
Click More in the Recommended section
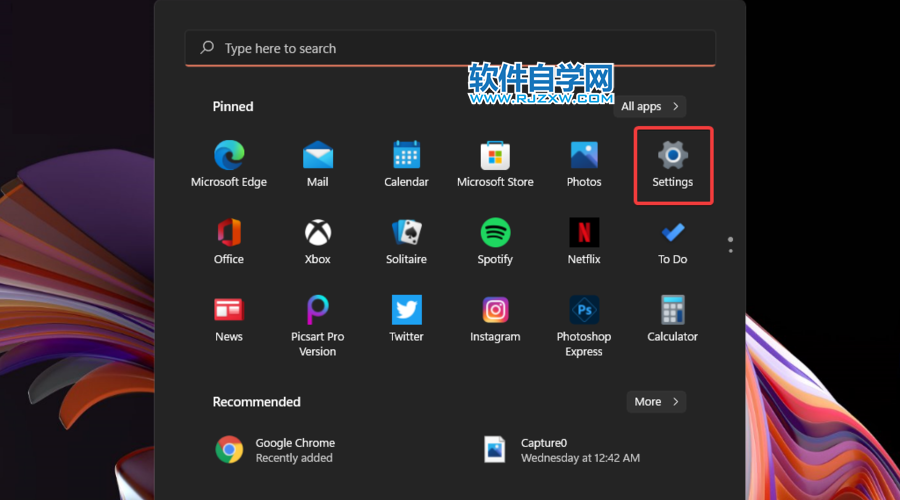coord(656,402)
